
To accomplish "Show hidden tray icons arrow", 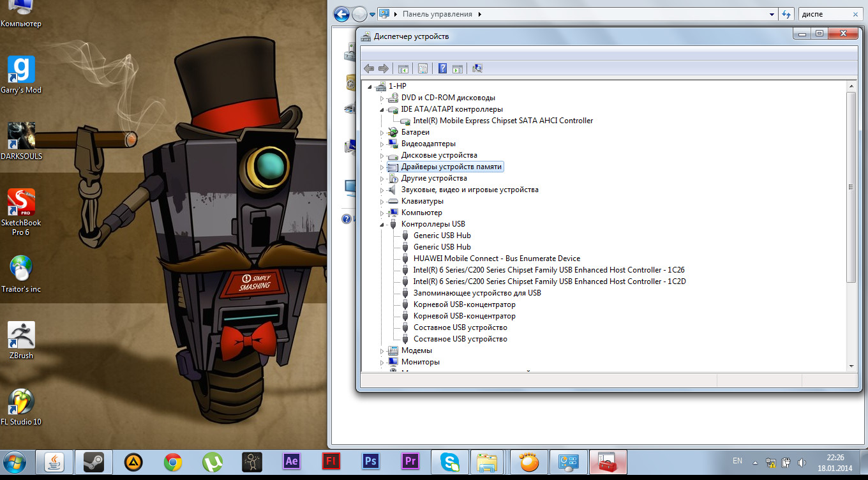I will (756, 463).
